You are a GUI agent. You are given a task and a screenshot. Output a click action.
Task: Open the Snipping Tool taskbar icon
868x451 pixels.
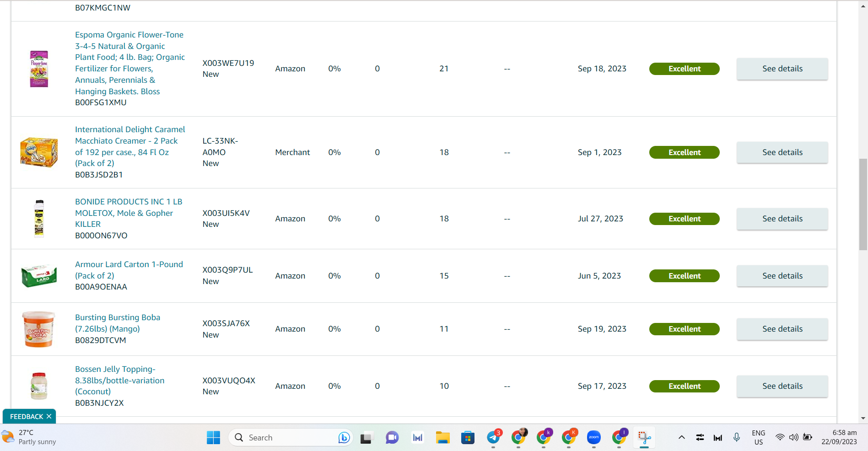[644, 438]
